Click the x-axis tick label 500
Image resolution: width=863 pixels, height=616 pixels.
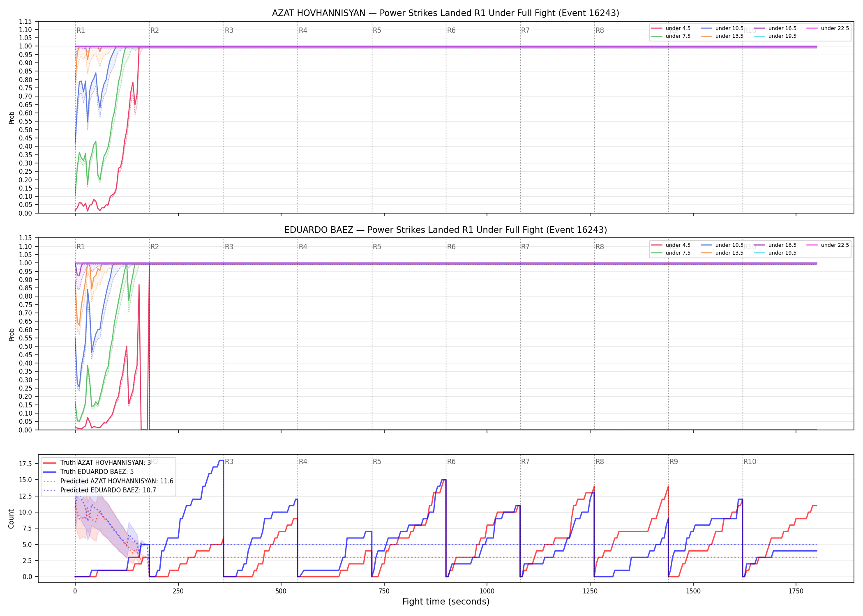(x=281, y=591)
